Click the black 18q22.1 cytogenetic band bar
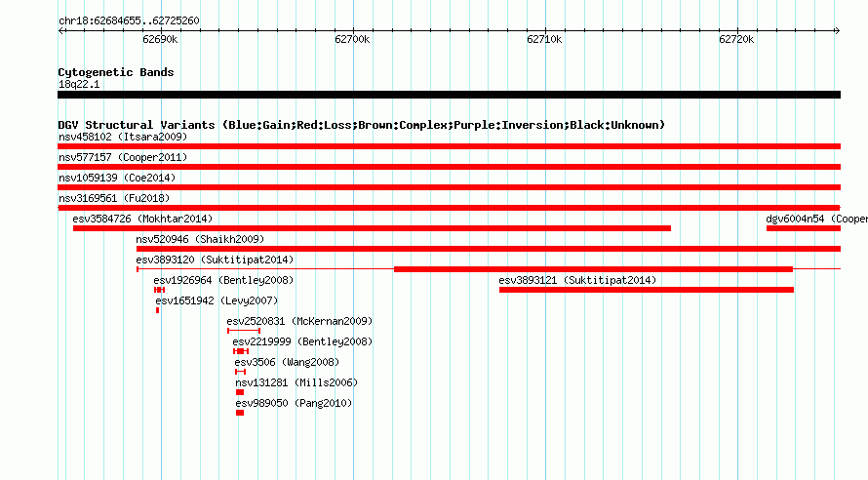This screenshot has height=480, width=868. [449, 95]
